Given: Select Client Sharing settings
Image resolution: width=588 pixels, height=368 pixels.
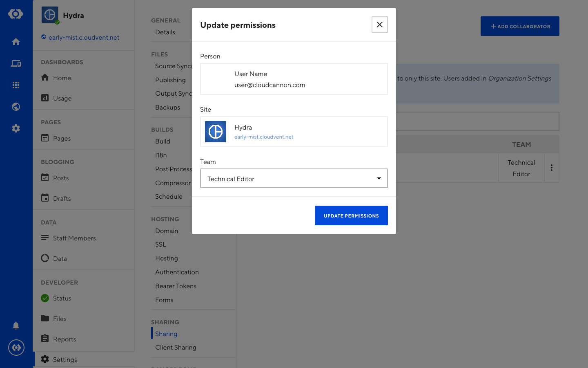Looking at the screenshot, I should tap(176, 348).
